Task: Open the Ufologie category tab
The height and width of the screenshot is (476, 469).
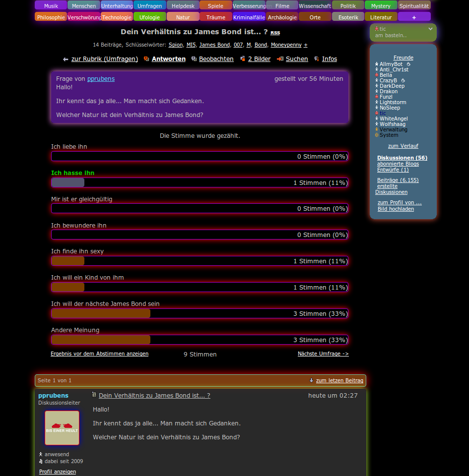Action: (149, 17)
